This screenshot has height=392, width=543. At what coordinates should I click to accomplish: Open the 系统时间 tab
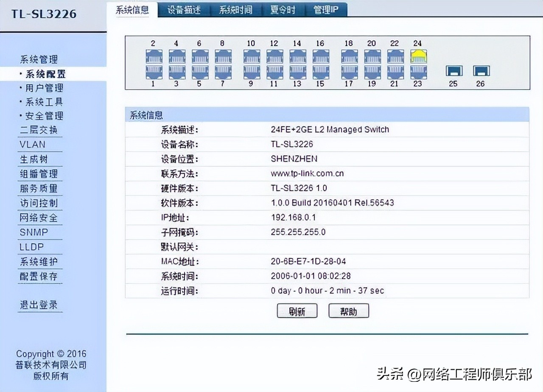click(x=235, y=9)
